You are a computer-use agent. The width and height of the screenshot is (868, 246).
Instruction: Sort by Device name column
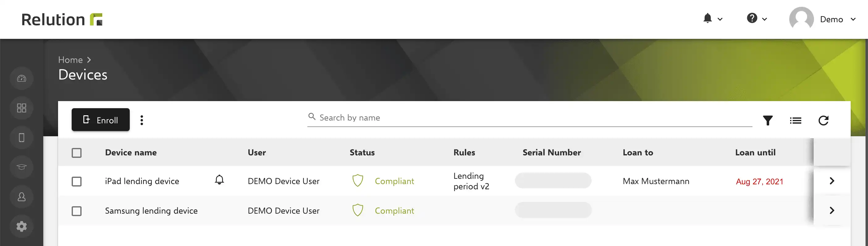[131, 153]
